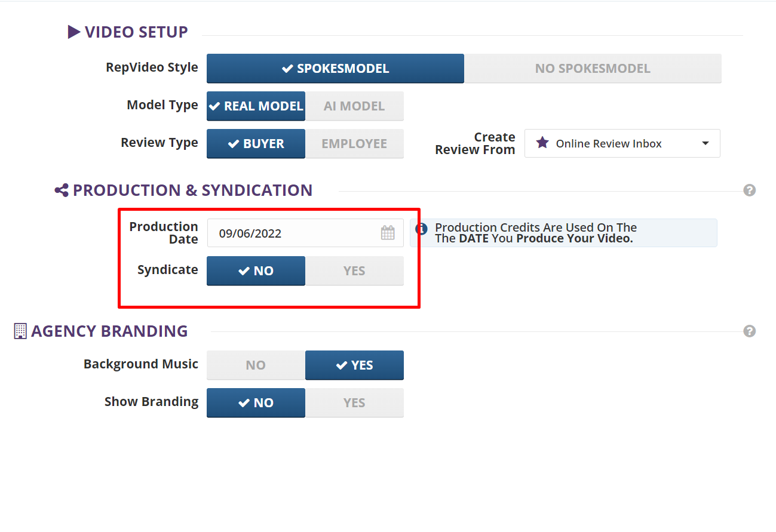Viewport: 776px width, 532px height.
Task: Click the calendar icon in Production Date
Action: [x=388, y=233]
